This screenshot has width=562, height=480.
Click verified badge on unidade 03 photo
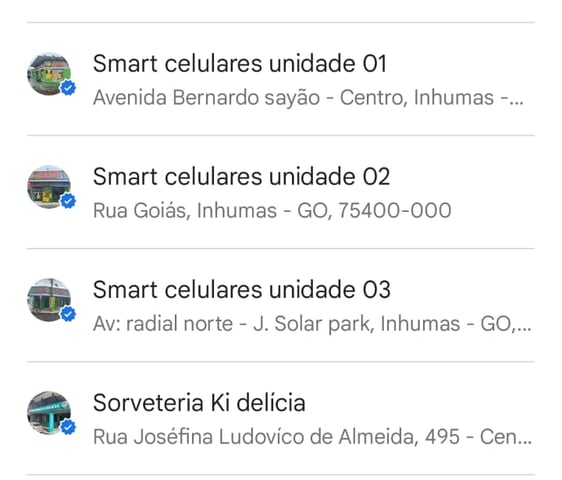68,314
